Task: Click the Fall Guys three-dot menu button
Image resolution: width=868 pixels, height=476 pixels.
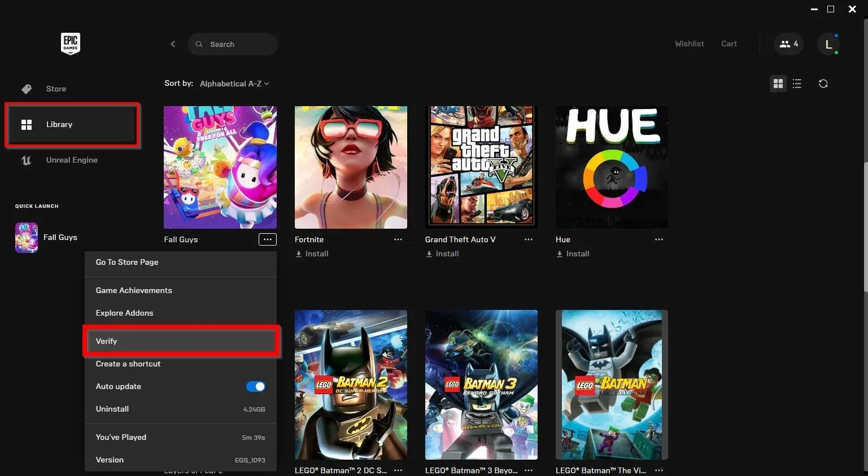Action: [268, 239]
